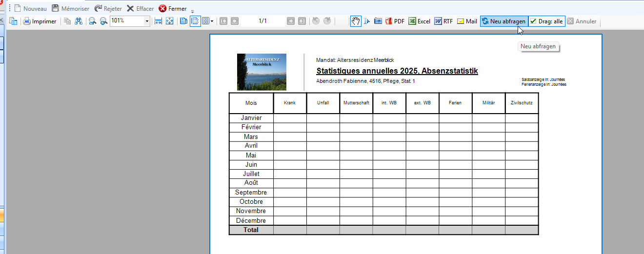Click the Imprimer printer button

pyautogui.click(x=40, y=21)
